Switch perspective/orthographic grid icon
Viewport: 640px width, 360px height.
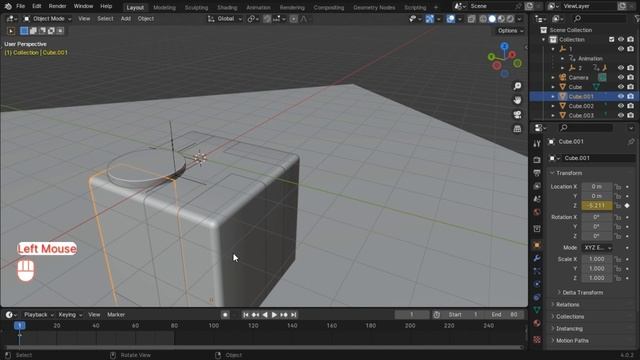pyautogui.click(x=518, y=129)
